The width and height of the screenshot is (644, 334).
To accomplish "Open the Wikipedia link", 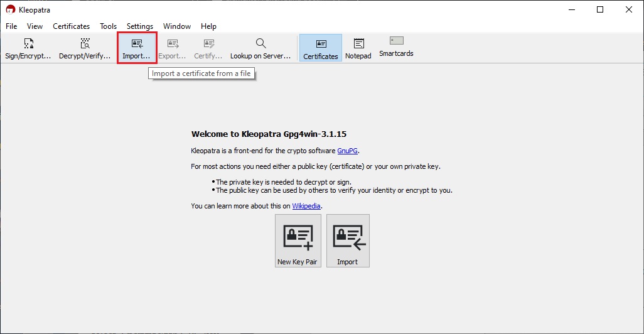I will click(x=307, y=206).
